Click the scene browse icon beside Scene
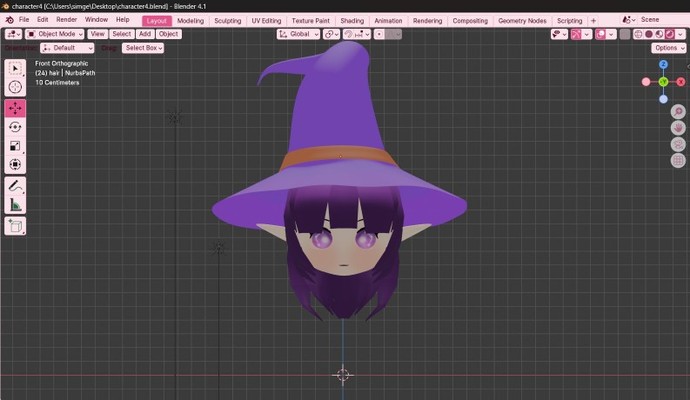This screenshot has height=400, width=690. click(629, 20)
